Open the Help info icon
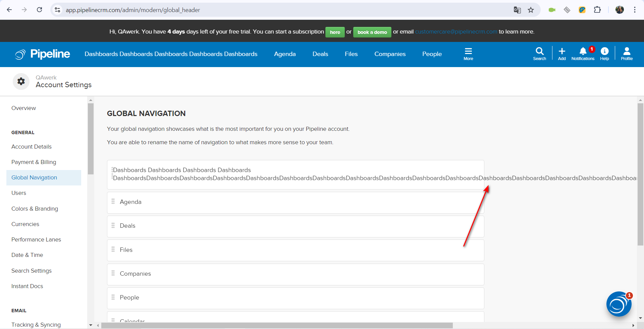This screenshot has height=329, width=644. (604, 54)
